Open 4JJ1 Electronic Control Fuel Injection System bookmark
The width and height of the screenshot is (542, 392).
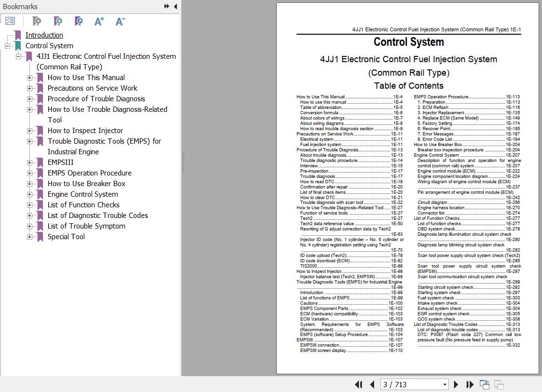tap(106, 62)
